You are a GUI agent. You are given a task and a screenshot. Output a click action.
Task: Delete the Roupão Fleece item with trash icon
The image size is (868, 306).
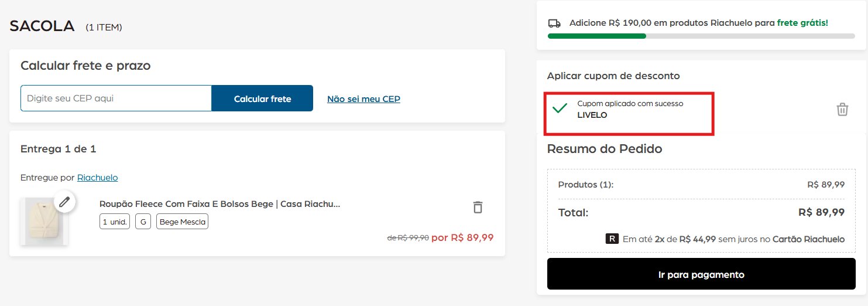pos(478,207)
